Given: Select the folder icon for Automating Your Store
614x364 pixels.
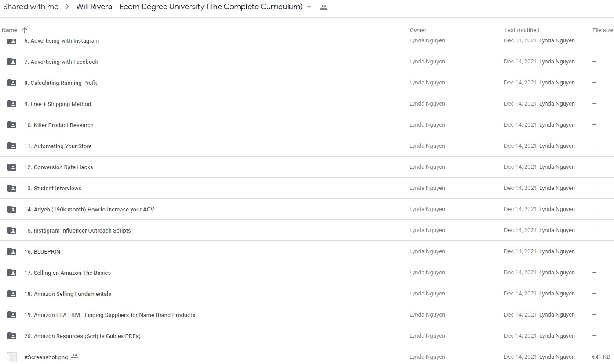Looking at the screenshot, I should tap(12, 146).
